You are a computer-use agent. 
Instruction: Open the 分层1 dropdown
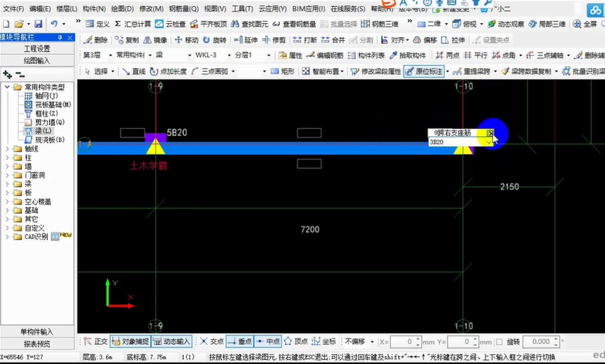tap(269, 55)
